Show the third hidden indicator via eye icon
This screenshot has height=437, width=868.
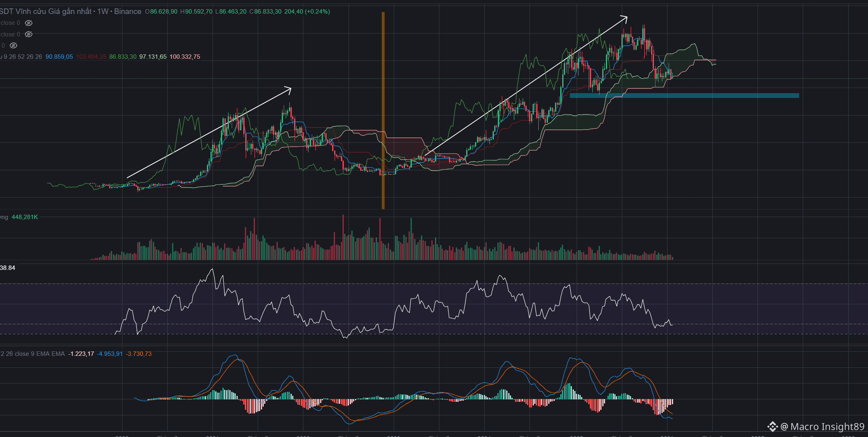[x=14, y=46]
